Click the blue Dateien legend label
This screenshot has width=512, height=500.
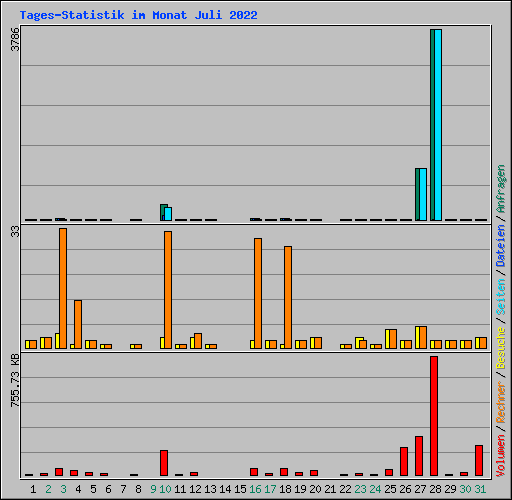pyautogui.click(x=501, y=246)
